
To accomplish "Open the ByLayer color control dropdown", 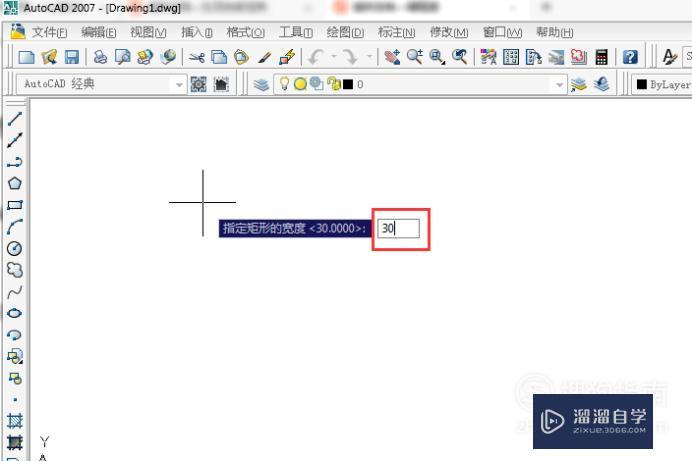I will coord(662,84).
